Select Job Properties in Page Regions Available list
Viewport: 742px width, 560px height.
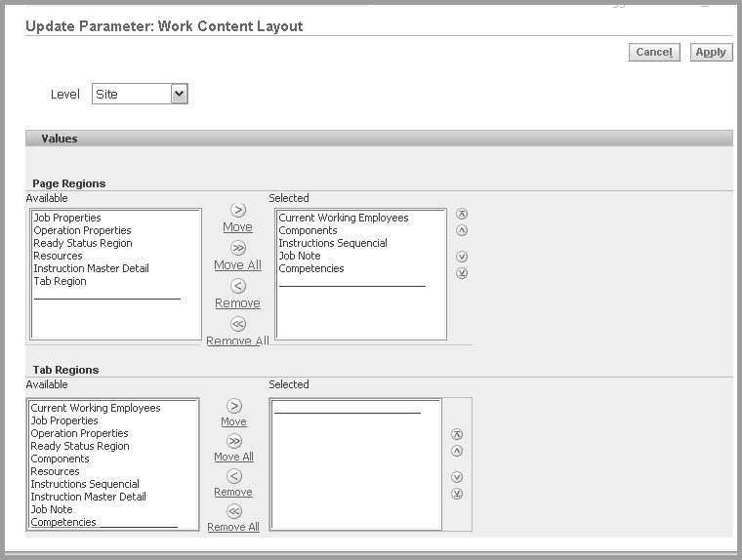pos(67,218)
